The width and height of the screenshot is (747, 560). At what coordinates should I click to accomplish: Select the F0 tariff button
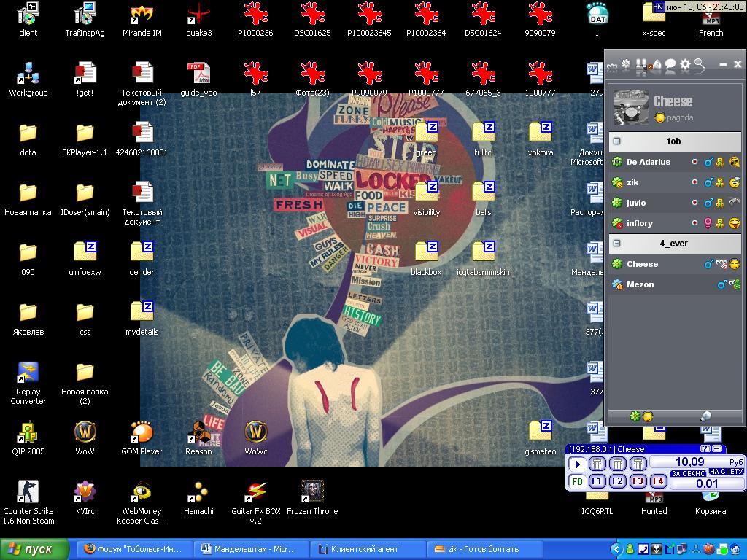(x=577, y=481)
